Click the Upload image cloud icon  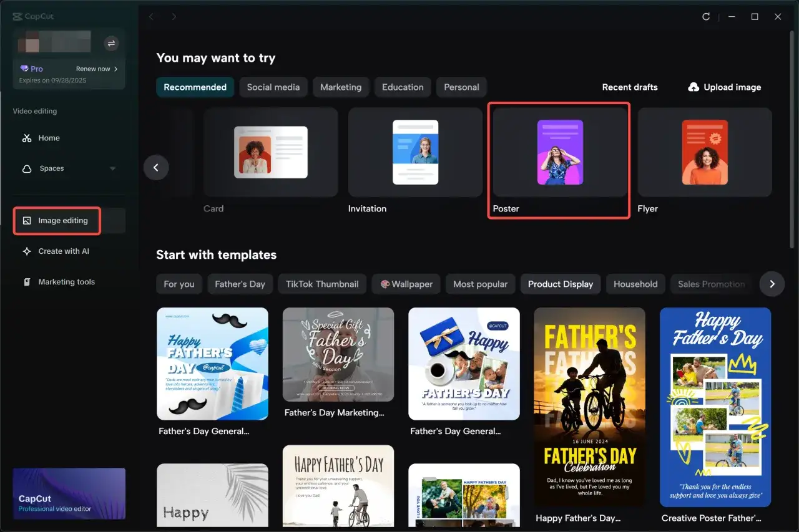694,87
